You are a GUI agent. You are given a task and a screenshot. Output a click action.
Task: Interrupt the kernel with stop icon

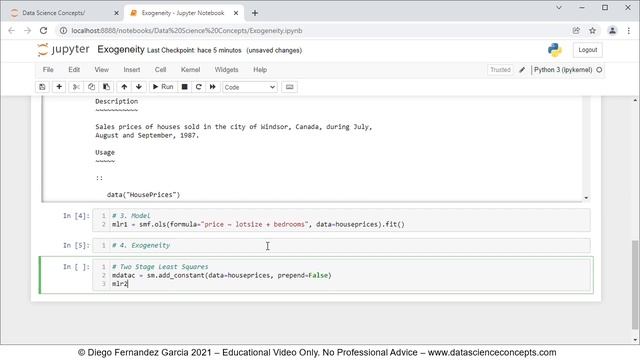pyautogui.click(x=184, y=87)
